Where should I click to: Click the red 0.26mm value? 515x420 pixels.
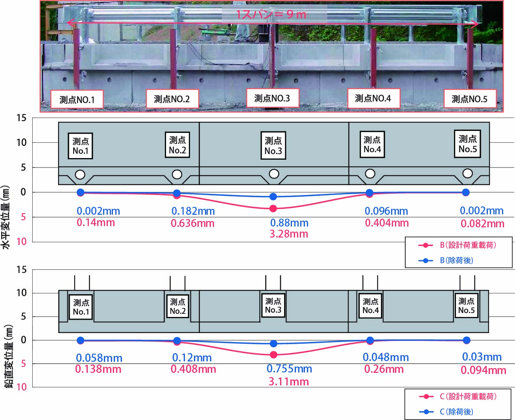384,369
